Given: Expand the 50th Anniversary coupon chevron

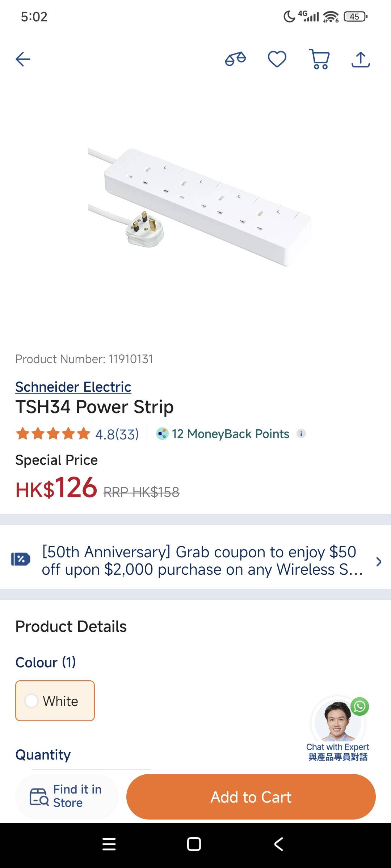Looking at the screenshot, I should [x=379, y=562].
